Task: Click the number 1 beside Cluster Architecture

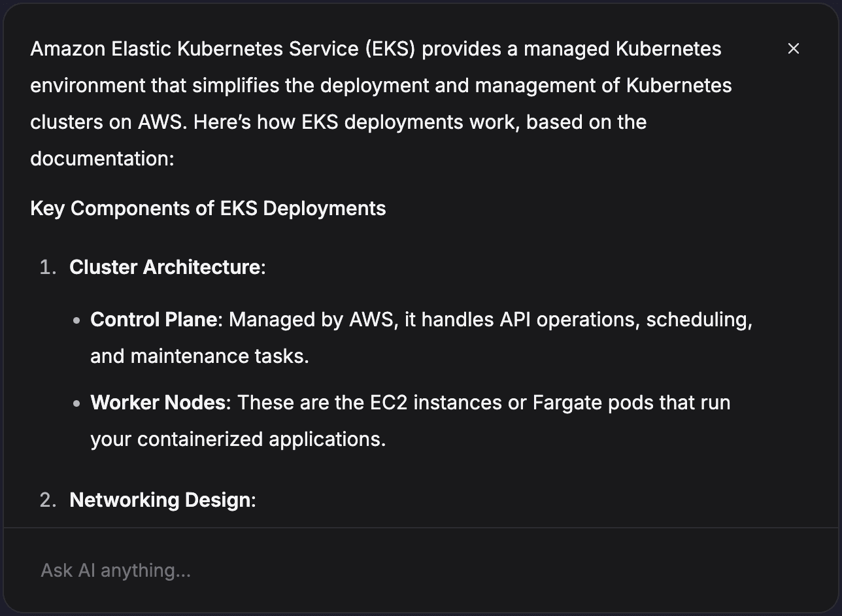Action: pyautogui.click(x=46, y=267)
